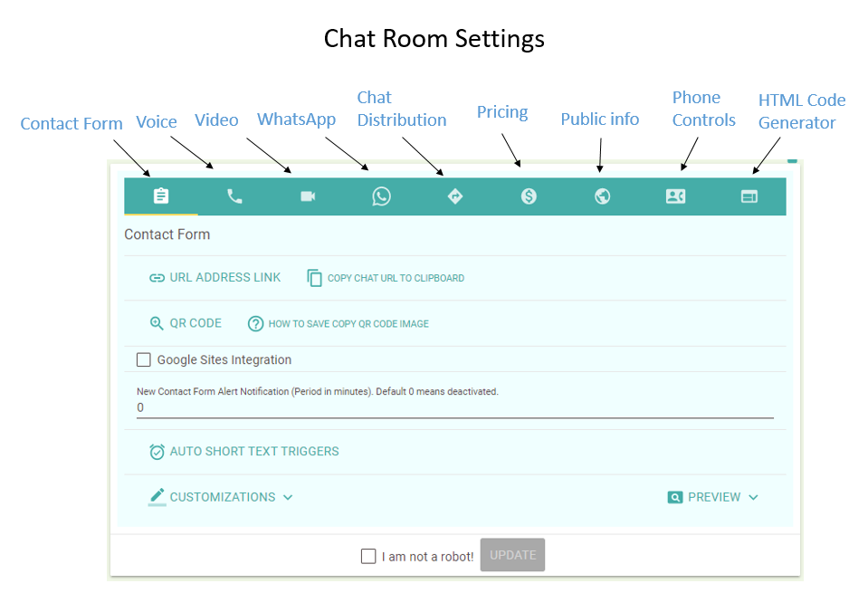The height and width of the screenshot is (593, 868).
Task: Open How to Save Copy QR Code help
Action: [339, 323]
